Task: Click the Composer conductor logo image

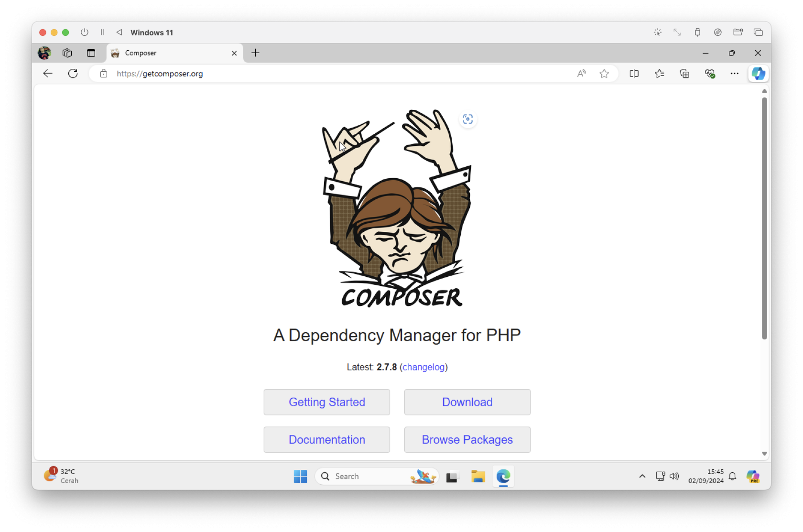Action: pos(397,207)
